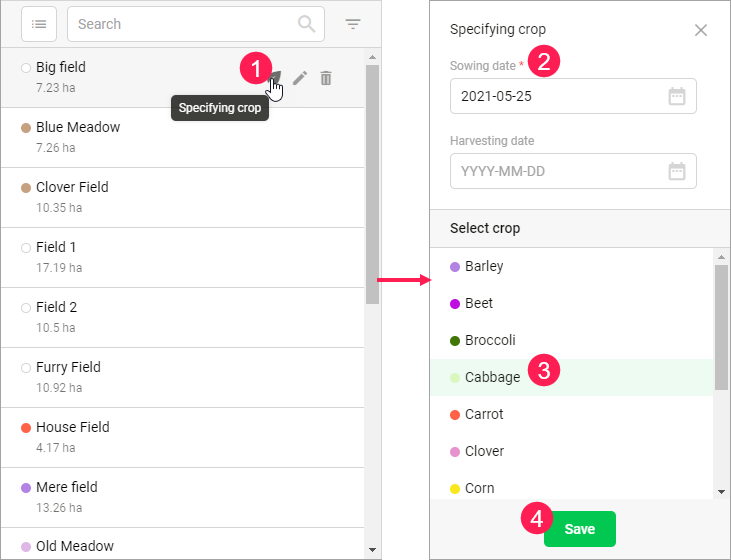Screen dimensions: 731x560
Task: Click the specifying crop leaf icon
Action: coord(275,77)
